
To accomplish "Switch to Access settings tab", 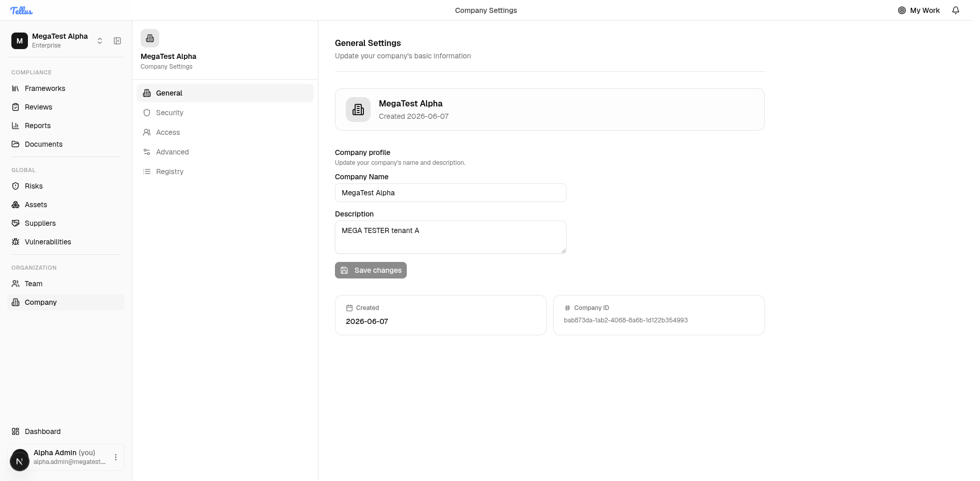I will point(225,132).
